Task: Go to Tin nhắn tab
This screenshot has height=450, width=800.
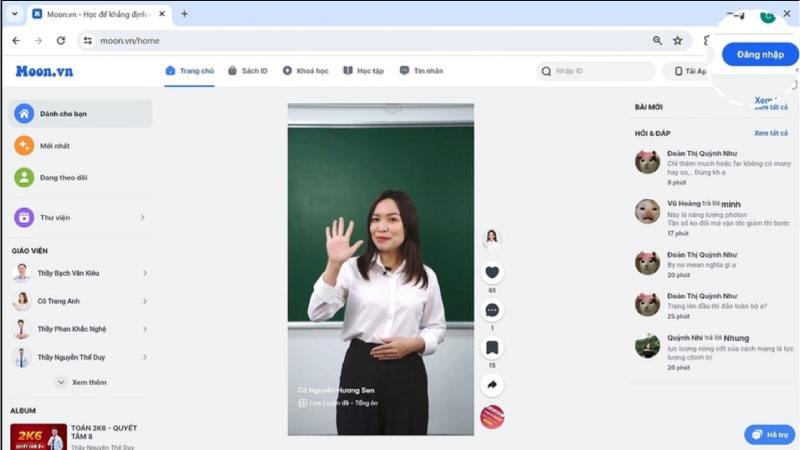Action: point(421,71)
